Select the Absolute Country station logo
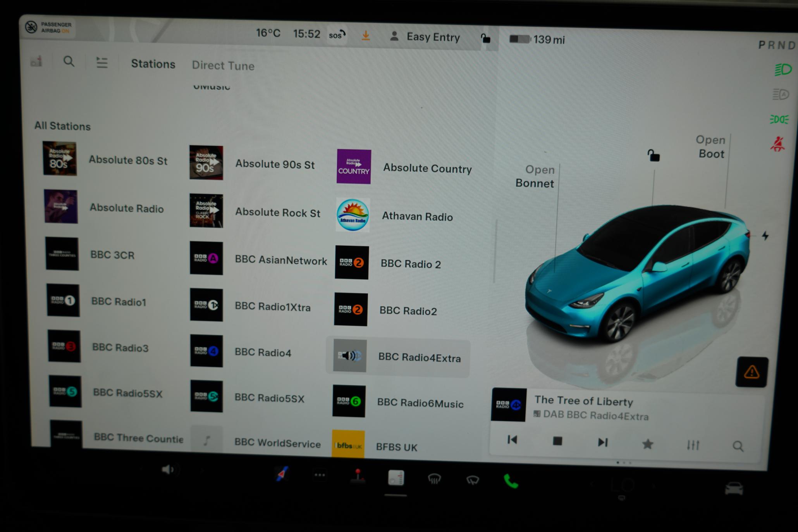This screenshot has height=532, width=798. pos(353,167)
